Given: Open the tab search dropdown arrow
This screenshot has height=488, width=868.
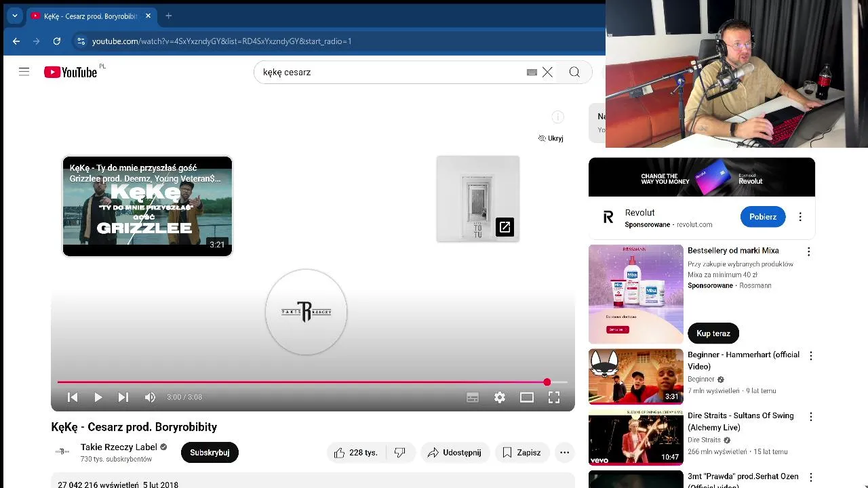Looking at the screenshot, I should tap(14, 16).
